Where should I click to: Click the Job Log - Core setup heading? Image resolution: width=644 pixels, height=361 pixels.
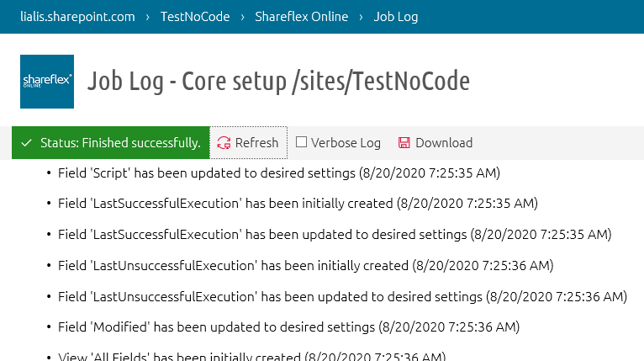click(x=278, y=81)
